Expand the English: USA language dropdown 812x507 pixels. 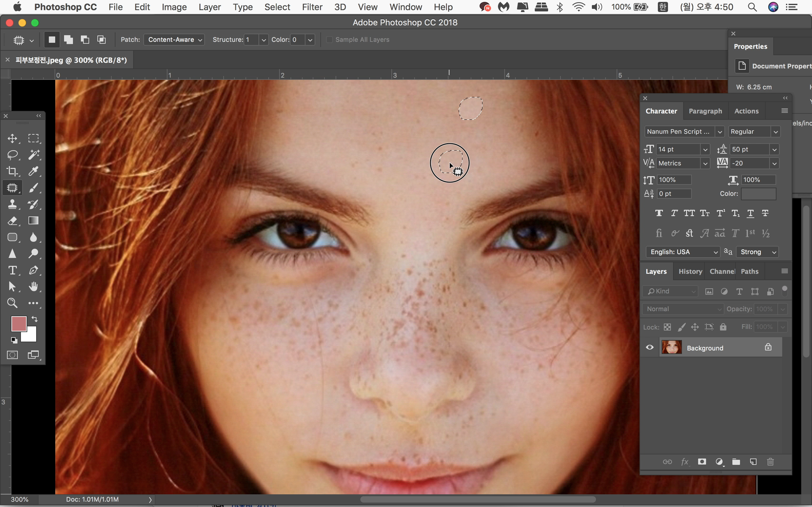click(x=683, y=252)
